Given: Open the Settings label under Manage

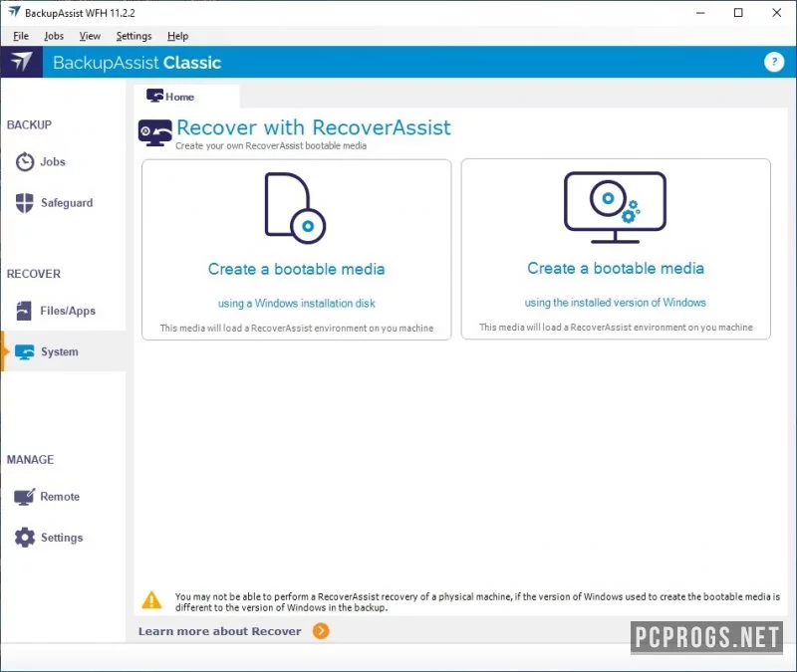Looking at the screenshot, I should click(x=62, y=538).
